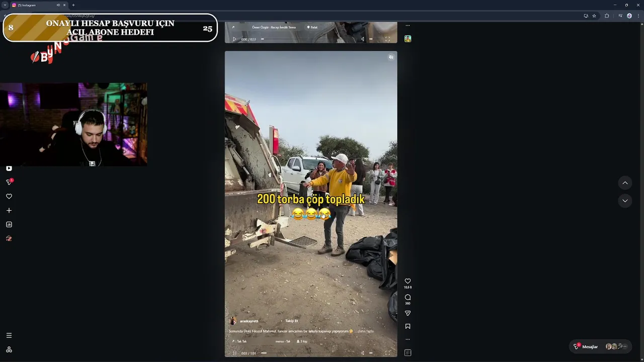Open the Chrome profile avatar
Viewport: 644px width, 362px height.
click(629, 16)
